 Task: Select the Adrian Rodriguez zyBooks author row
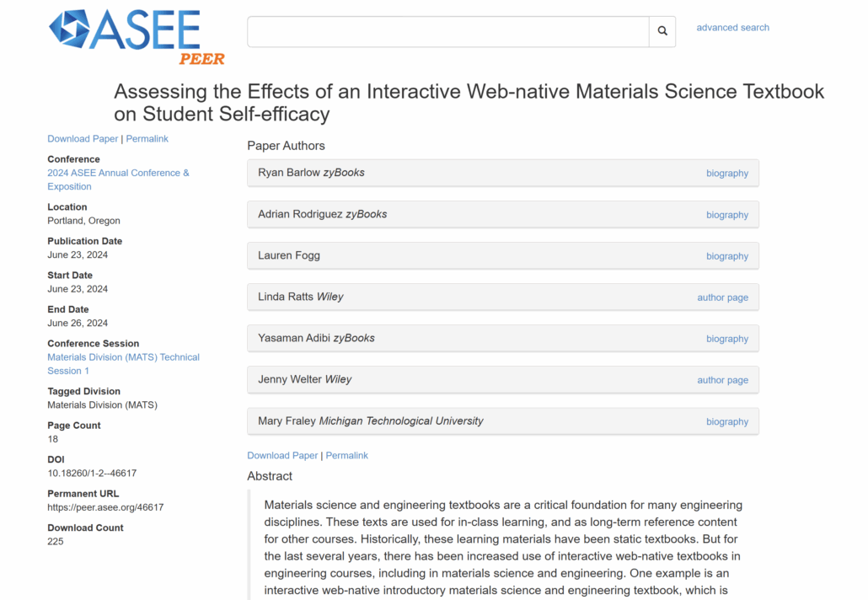pos(503,215)
